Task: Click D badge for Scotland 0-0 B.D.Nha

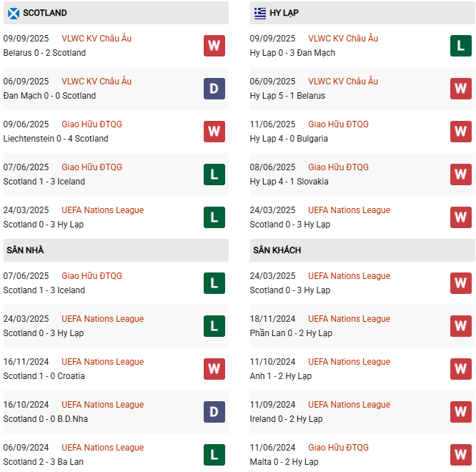Action: [214, 412]
